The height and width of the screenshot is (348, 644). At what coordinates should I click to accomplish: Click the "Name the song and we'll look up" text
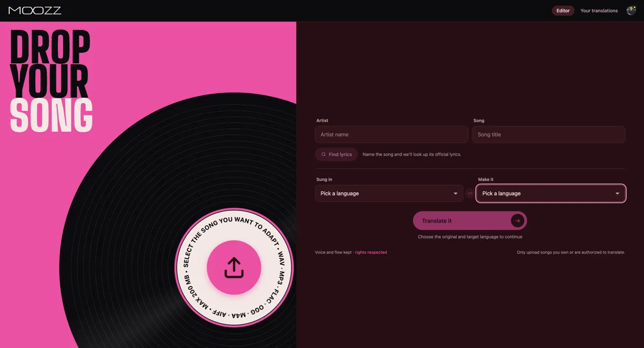click(412, 155)
